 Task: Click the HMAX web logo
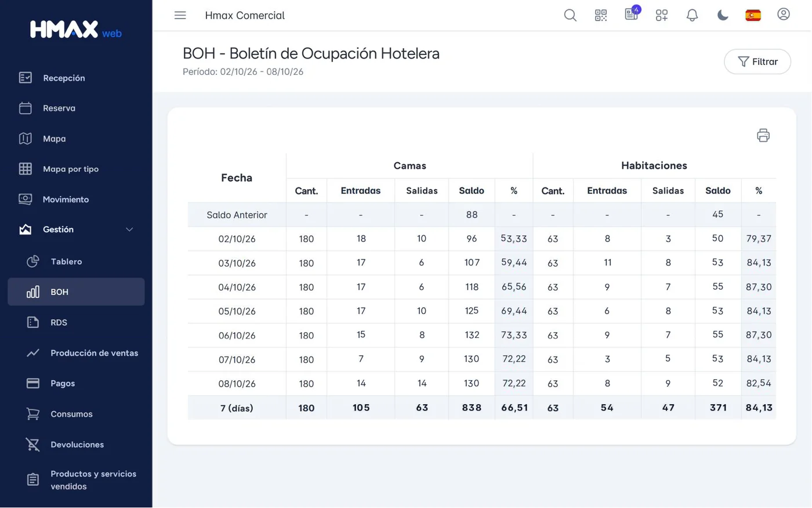[76, 30]
